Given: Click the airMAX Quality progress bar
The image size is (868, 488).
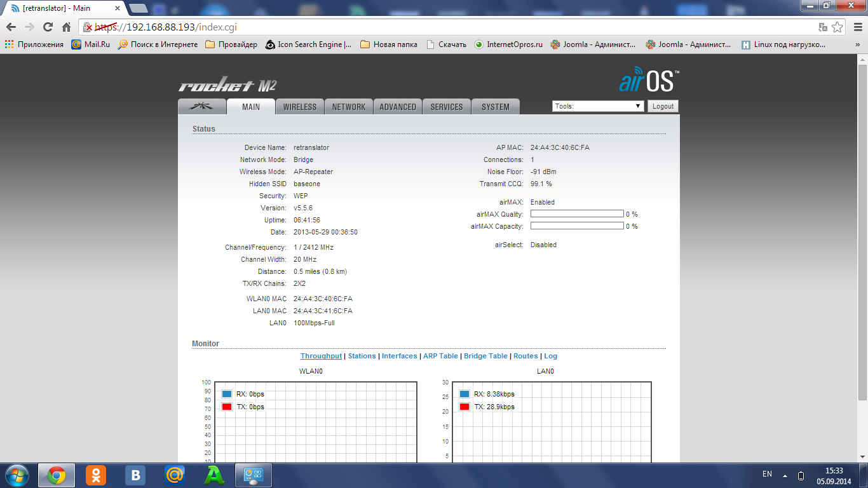Looking at the screenshot, I should (x=577, y=214).
